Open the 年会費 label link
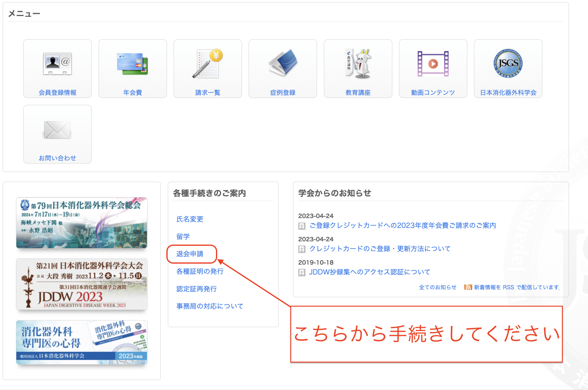This screenshot has height=390, width=588. tap(132, 93)
